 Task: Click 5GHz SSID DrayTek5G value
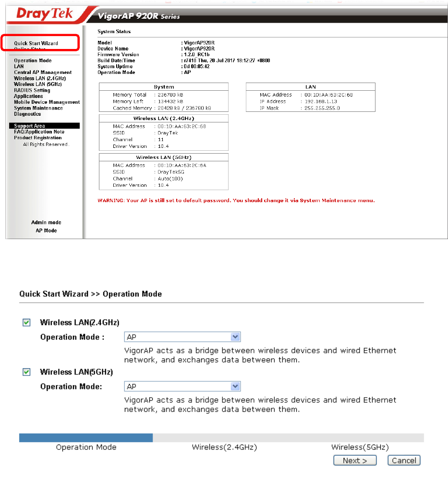click(x=171, y=172)
